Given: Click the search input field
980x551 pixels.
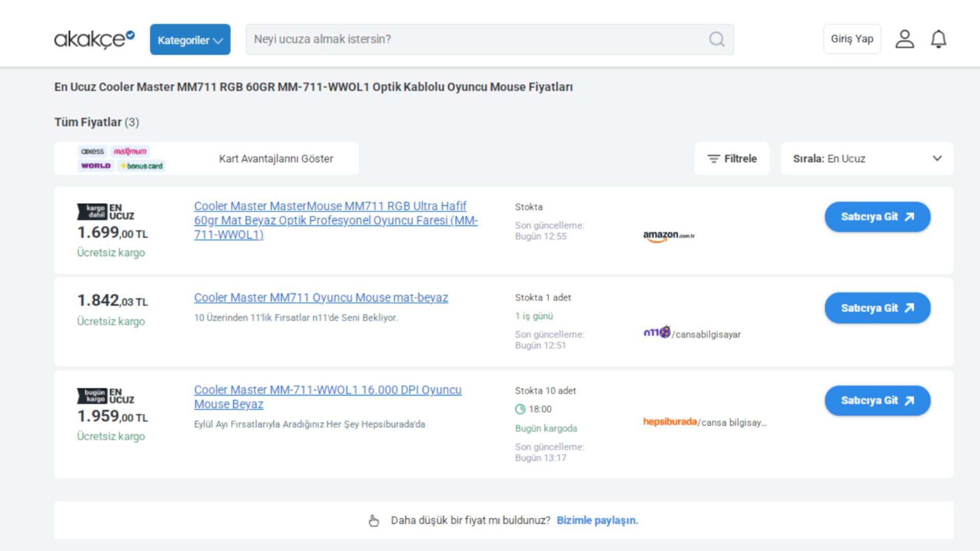Looking at the screenshot, I should (475, 39).
